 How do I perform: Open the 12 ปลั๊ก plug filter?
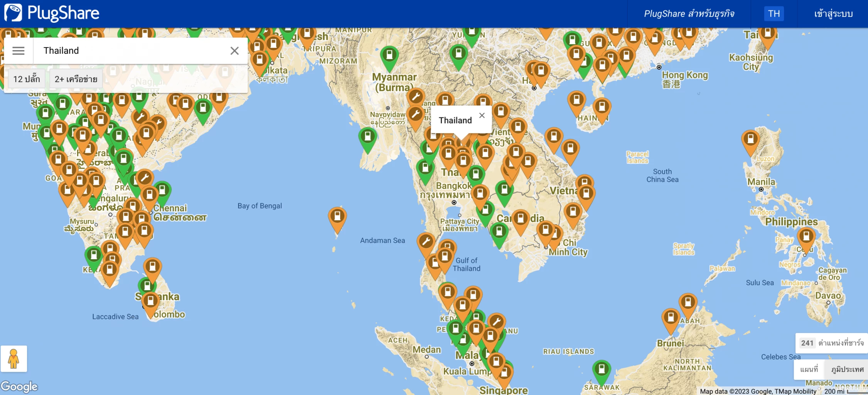coord(26,79)
